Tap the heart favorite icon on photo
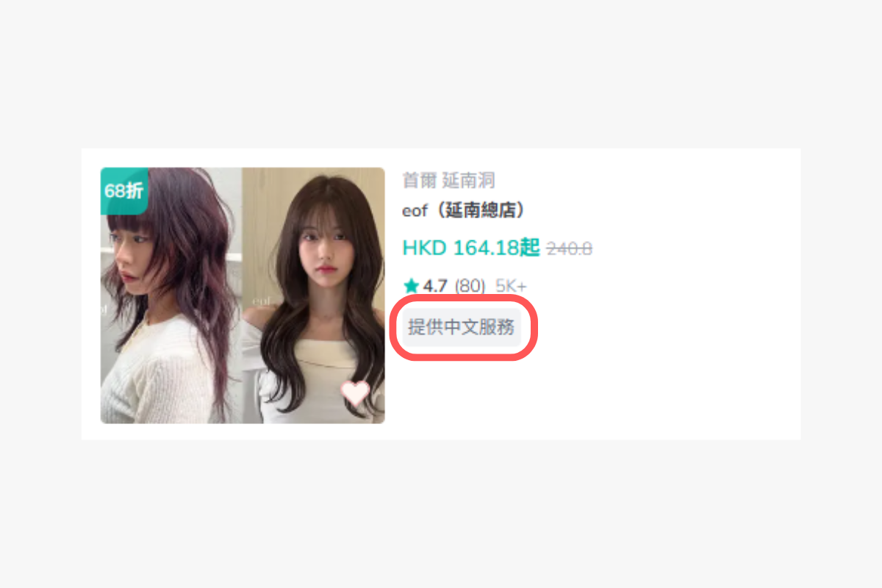 [356, 393]
